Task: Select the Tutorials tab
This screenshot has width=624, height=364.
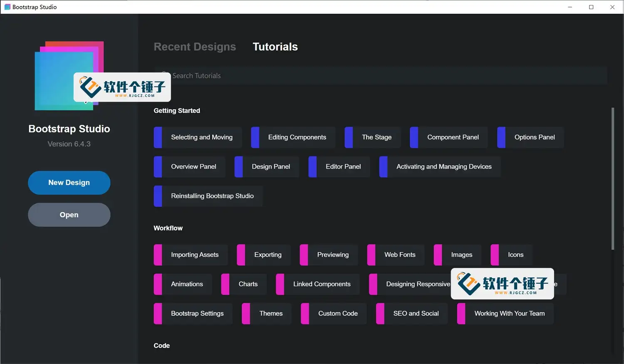Action: [275, 47]
